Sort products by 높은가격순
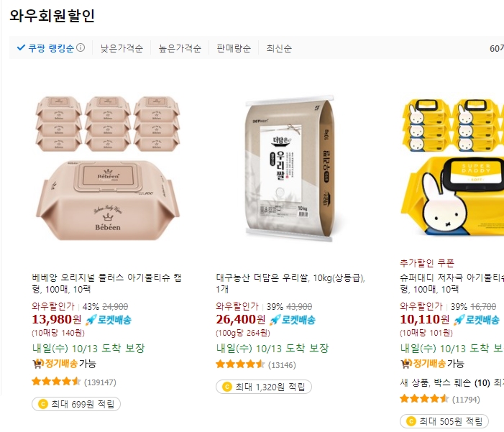The width and height of the screenshot is (504, 432). (x=180, y=48)
